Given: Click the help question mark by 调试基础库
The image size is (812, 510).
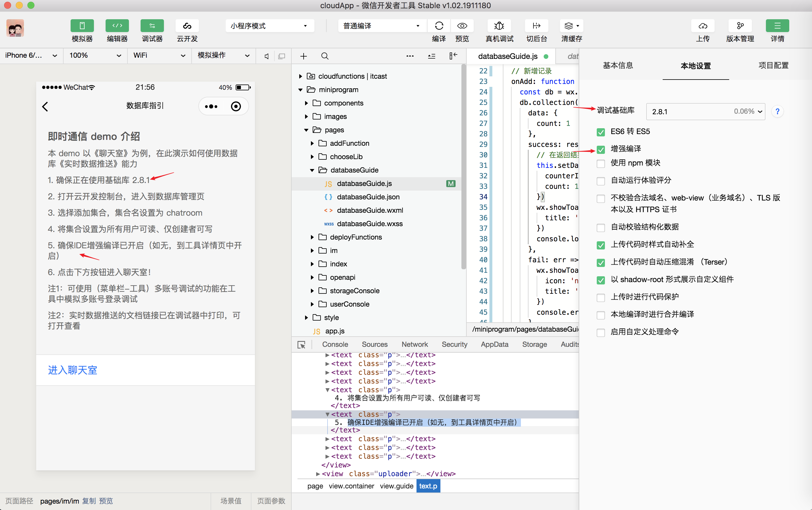Looking at the screenshot, I should 777,112.
